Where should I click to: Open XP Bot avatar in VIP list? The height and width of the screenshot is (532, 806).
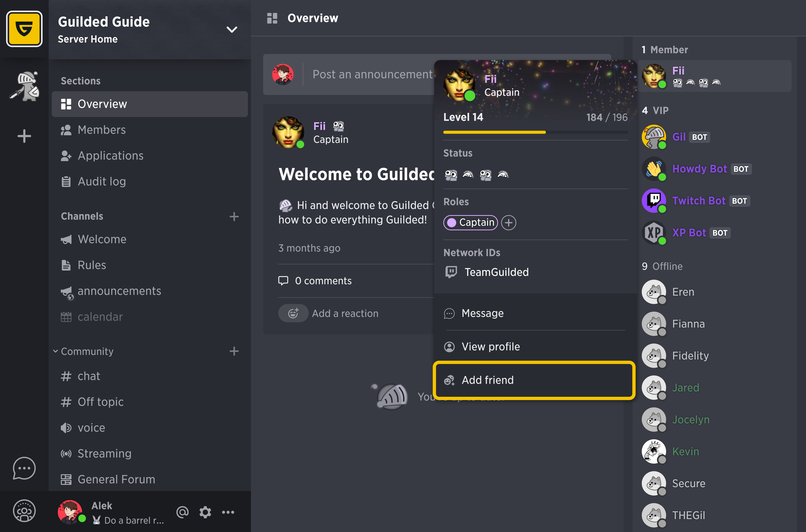point(654,232)
